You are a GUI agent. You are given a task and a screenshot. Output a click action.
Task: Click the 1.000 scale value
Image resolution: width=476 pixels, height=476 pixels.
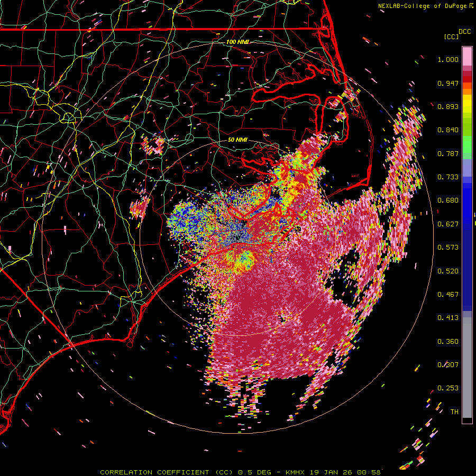coord(448,60)
